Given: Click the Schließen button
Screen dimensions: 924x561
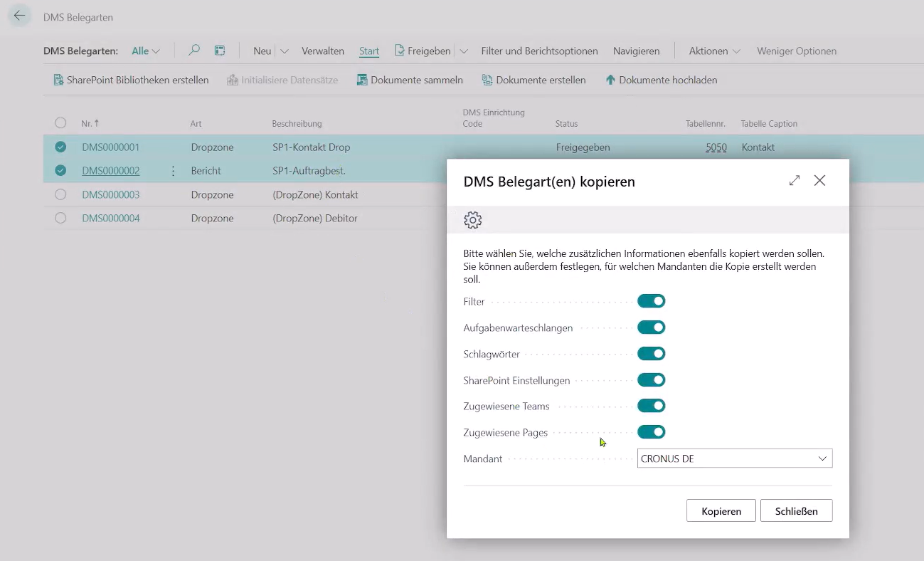Looking at the screenshot, I should pos(796,510).
